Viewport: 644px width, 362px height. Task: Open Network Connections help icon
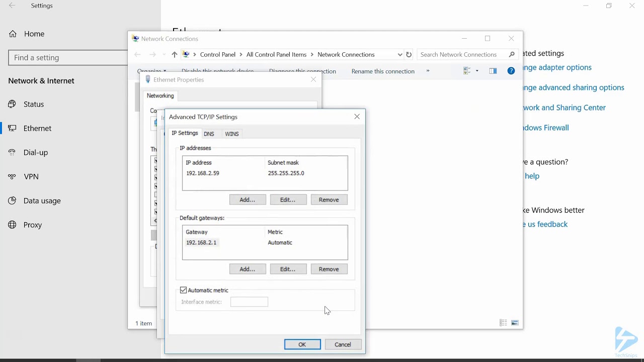tap(511, 71)
